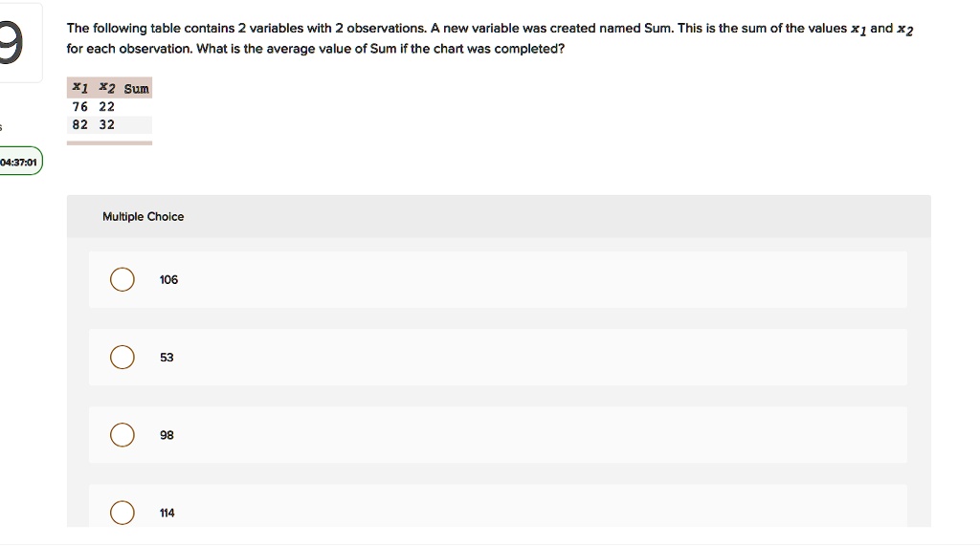The height and width of the screenshot is (546, 980).
Task: Click the x2 column header
Action: click(106, 88)
